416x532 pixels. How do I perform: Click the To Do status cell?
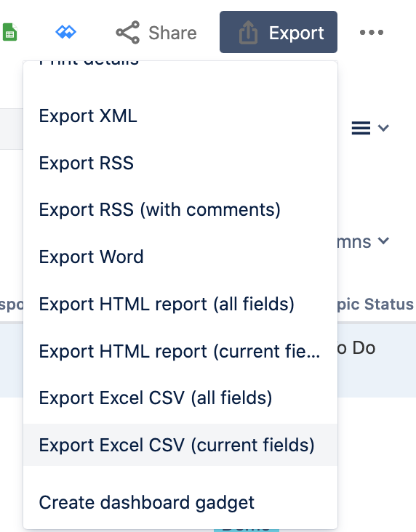tap(356, 348)
